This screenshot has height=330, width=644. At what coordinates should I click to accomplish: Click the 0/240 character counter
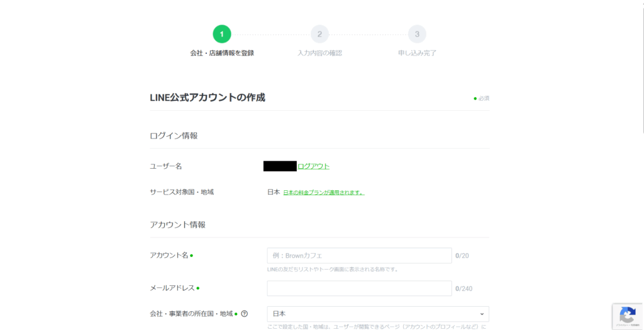point(464,288)
